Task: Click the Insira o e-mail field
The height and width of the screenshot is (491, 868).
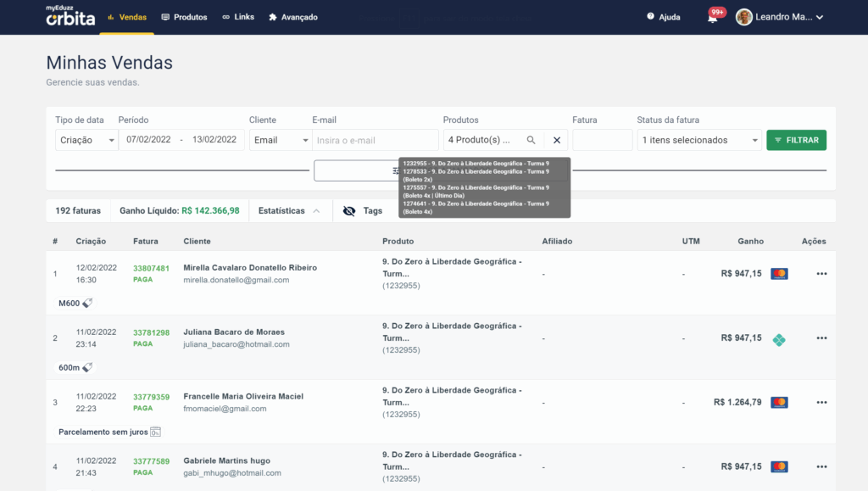Action: point(376,140)
